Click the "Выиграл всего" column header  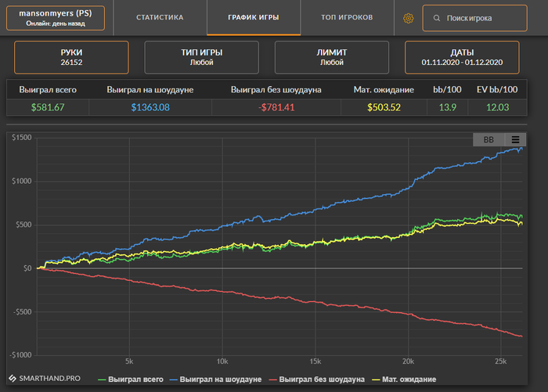click(x=48, y=90)
